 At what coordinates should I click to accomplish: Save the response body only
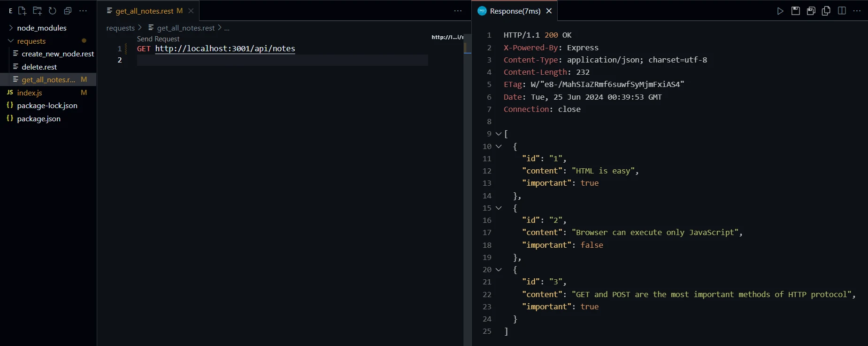(x=811, y=11)
